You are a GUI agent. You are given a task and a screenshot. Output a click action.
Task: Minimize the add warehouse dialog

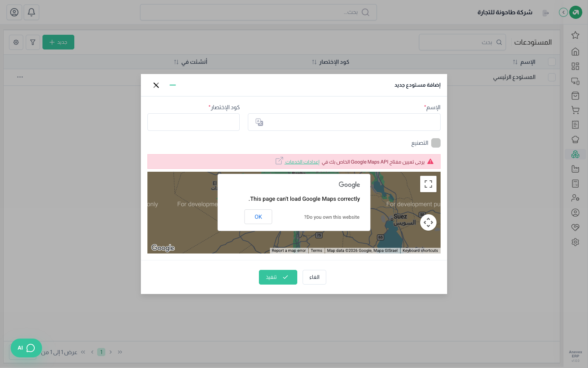coord(173,85)
